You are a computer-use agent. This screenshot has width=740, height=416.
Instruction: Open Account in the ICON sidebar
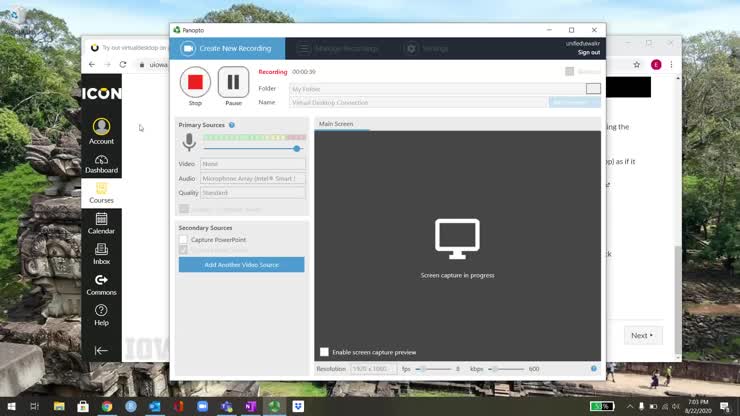(x=101, y=131)
